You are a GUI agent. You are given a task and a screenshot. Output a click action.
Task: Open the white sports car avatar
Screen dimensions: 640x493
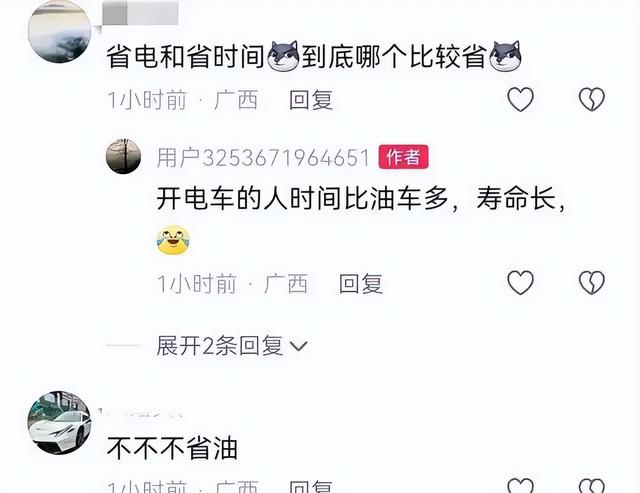(59, 423)
